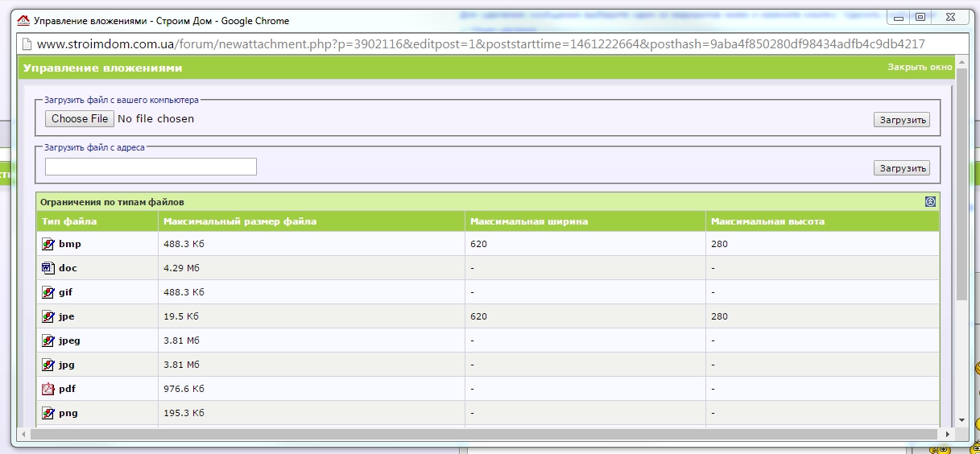Click the png file type icon
Image resolution: width=980 pixels, height=454 pixels.
click(48, 413)
